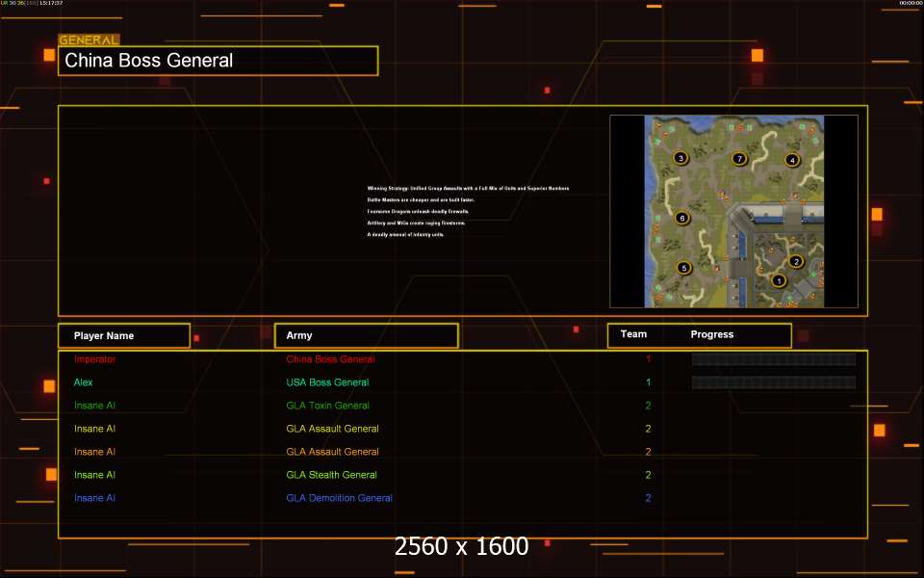Image resolution: width=924 pixels, height=578 pixels.
Task: Select start position 4 on the minimap
Action: coord(792,160)
